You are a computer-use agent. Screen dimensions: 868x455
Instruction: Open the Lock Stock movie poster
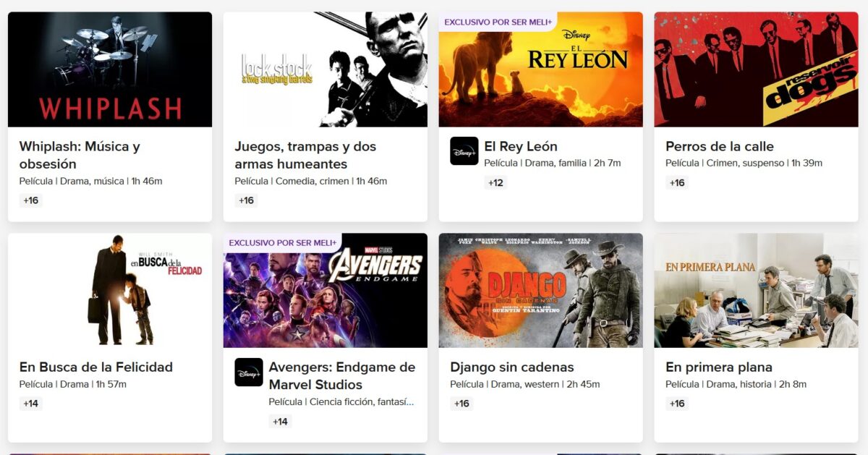(x=325, y=69)
